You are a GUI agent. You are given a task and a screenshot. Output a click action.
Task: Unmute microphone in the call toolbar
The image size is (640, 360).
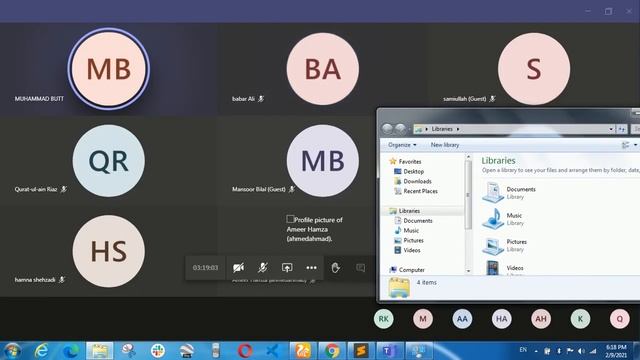click(x=262, y=268)
